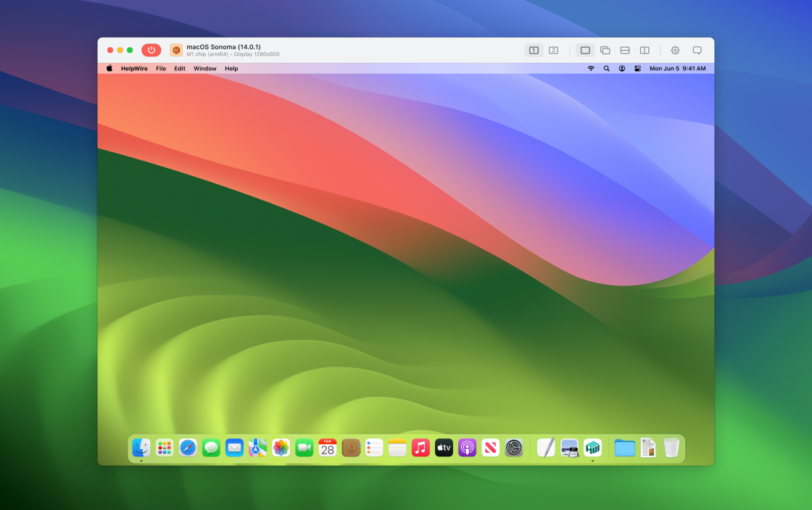Open News from the dock
The height and width of the screenshot is (510, 812).
[x=490, y=448]
